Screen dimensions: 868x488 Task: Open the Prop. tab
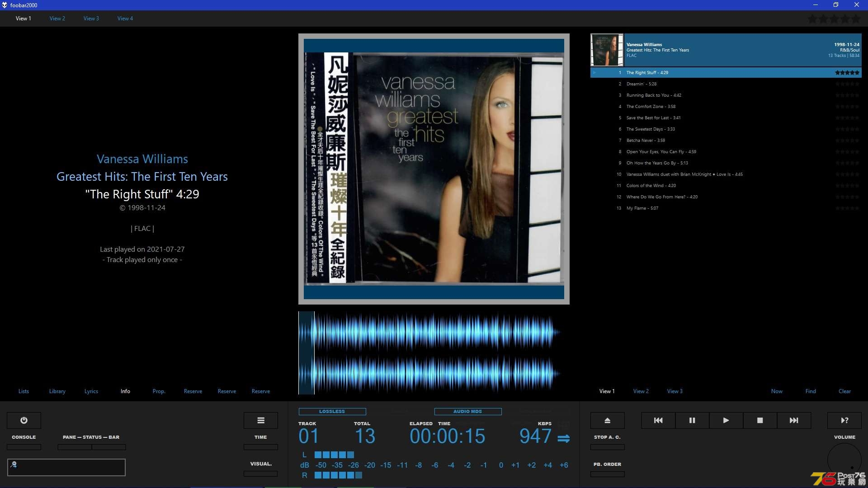coord(159,391)
